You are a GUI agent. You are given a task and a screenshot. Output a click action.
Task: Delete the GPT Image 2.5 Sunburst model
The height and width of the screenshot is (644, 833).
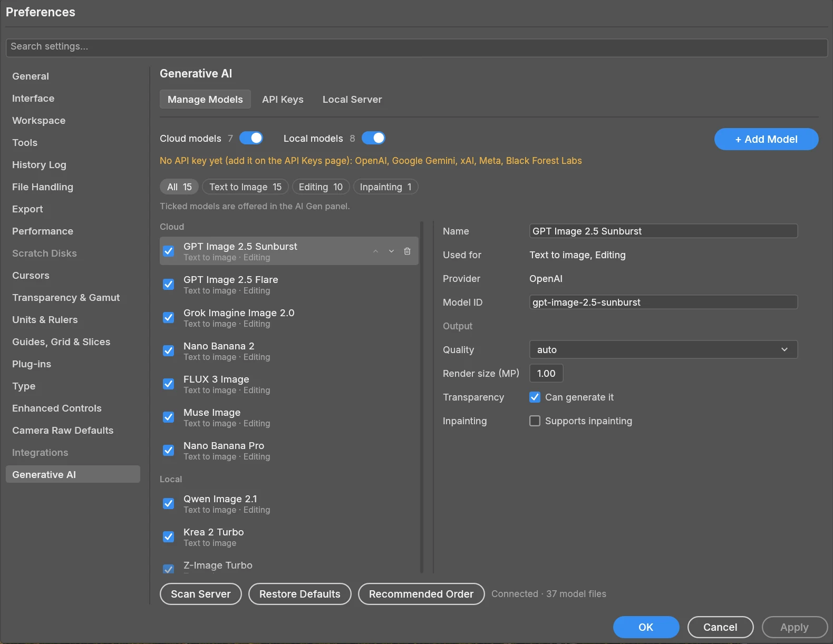click(x=407, y=251)
